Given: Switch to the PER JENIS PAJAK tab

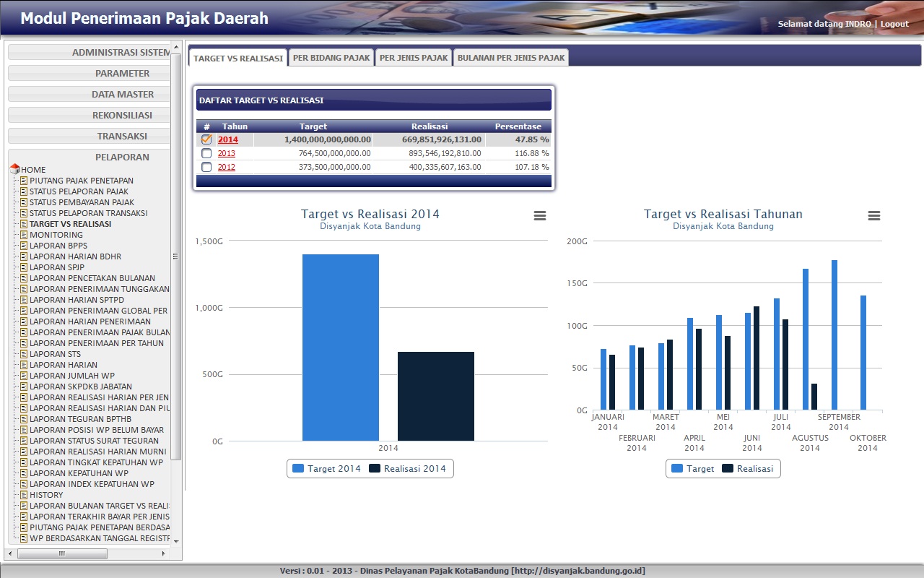Looking at the screenshot, I should coord(414,58).
